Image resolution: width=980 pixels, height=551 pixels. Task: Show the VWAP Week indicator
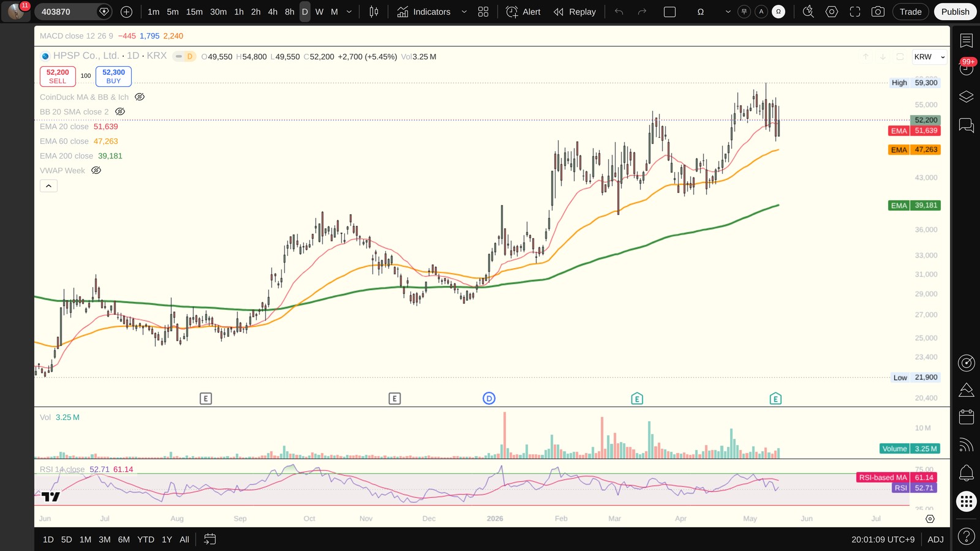(96, 170)
